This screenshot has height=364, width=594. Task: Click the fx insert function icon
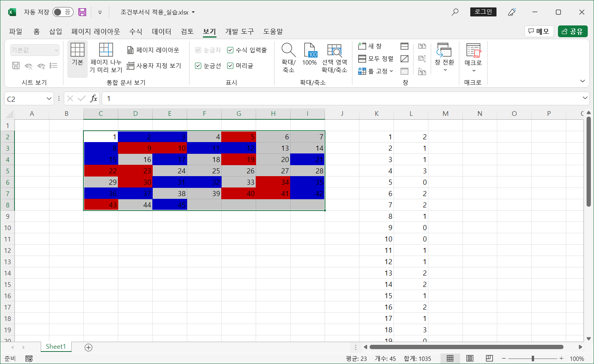click(94, 99)
